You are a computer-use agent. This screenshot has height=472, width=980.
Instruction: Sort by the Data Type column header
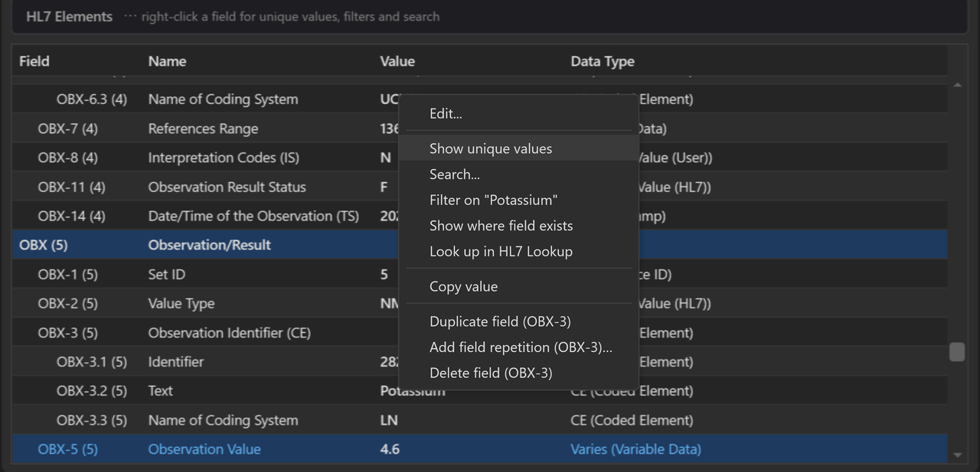click(603, 61)
